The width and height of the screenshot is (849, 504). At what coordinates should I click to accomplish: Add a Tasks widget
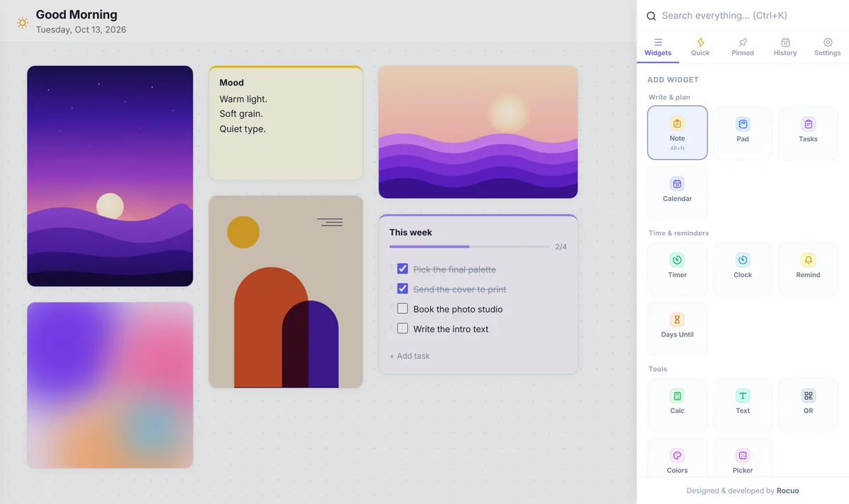tap(808, 133)
